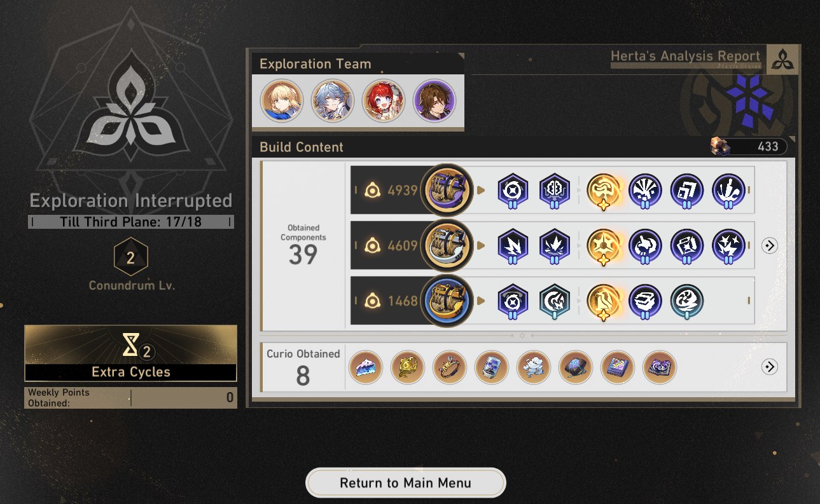Select the gold knot component in first row
The width and height of the screenshot is (820, 504).
[x=604, y=190]
